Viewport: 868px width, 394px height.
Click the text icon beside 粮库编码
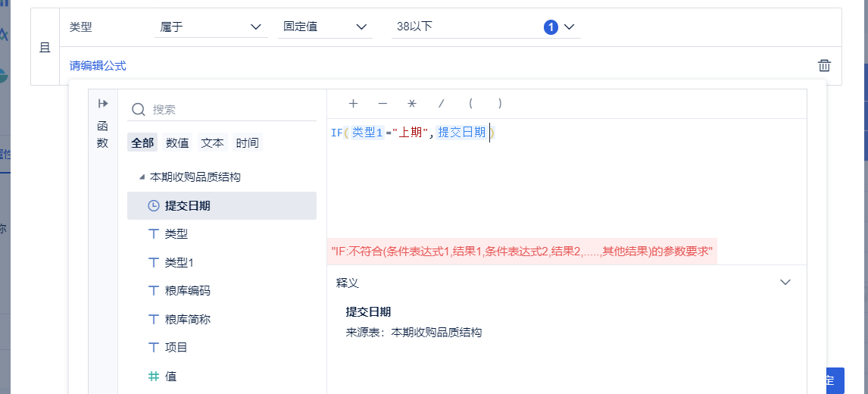154,291
